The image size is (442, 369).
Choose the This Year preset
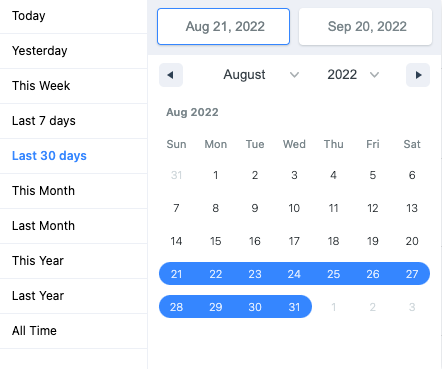tap(73, 261)
